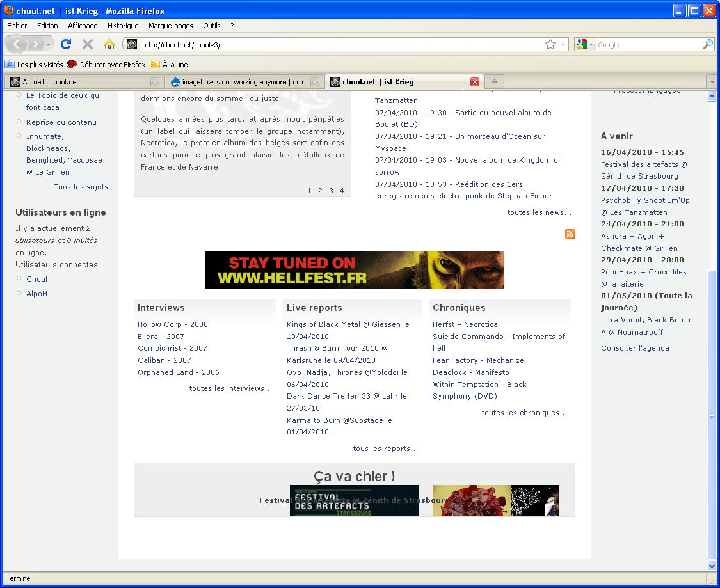Open the navigation history dropdown arrow
Image resolution: width=720 pixels, height=588 pixels.
[48, 45]
